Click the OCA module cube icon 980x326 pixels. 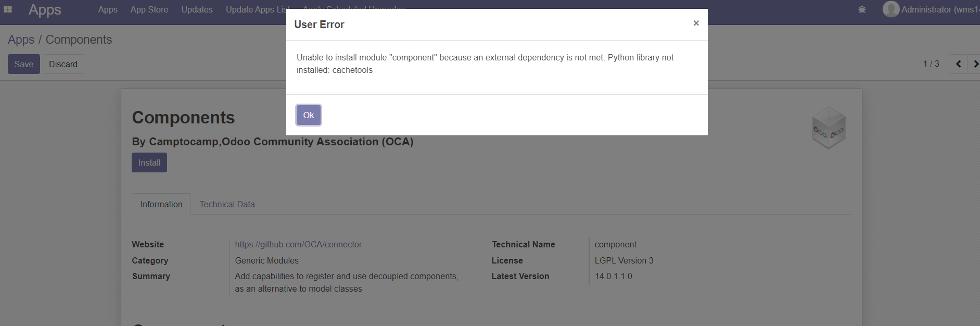click(x=829, y=128)
